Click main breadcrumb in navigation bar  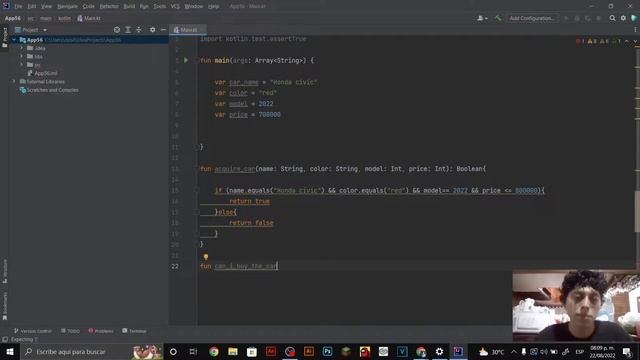click(46, 18)
